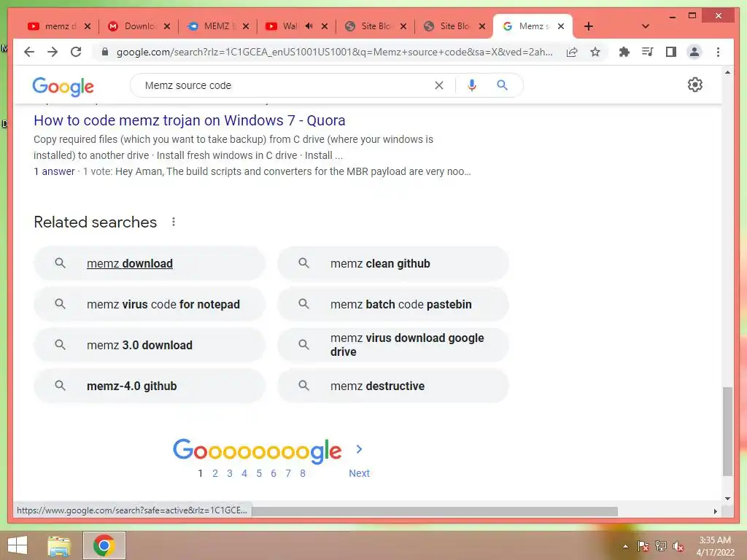Open Related searches three-dot options
The width and height of the screenshot is (747, 560).
174,222
